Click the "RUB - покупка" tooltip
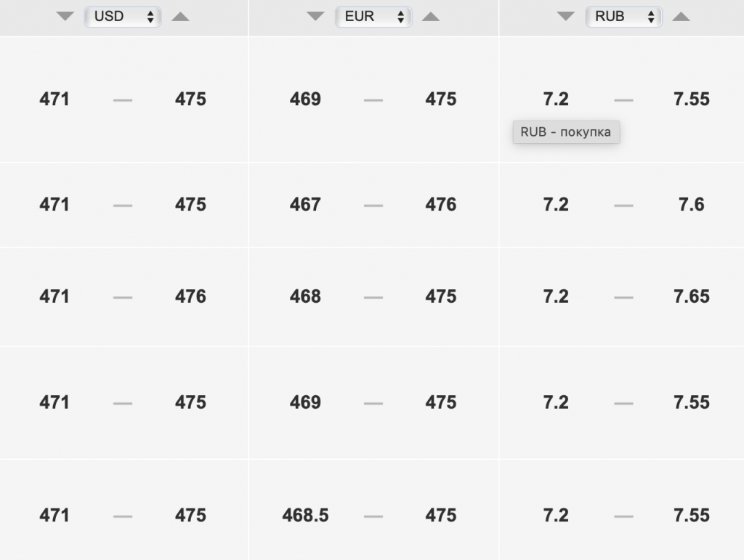 (566, 132)
